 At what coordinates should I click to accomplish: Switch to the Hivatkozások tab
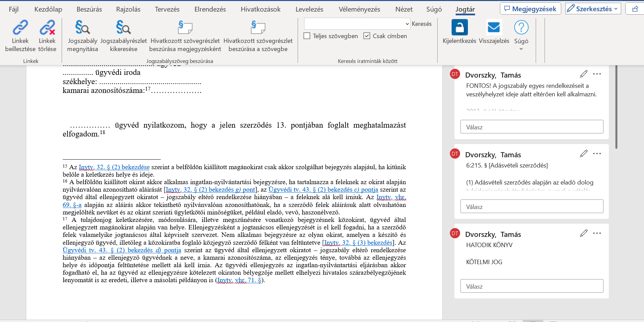[x=261, y=10]
